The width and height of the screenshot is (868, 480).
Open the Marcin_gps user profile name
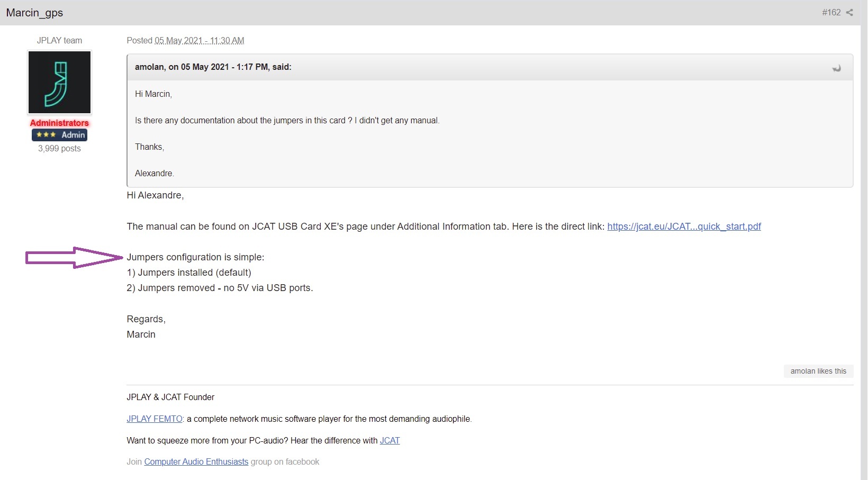click(34, 13)
